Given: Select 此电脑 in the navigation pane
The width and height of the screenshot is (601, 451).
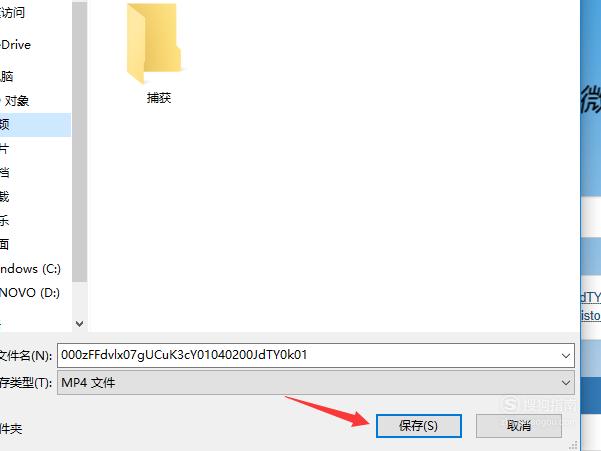Looking at the screenshot, I should pyautogui.click(x=7, y=76).
